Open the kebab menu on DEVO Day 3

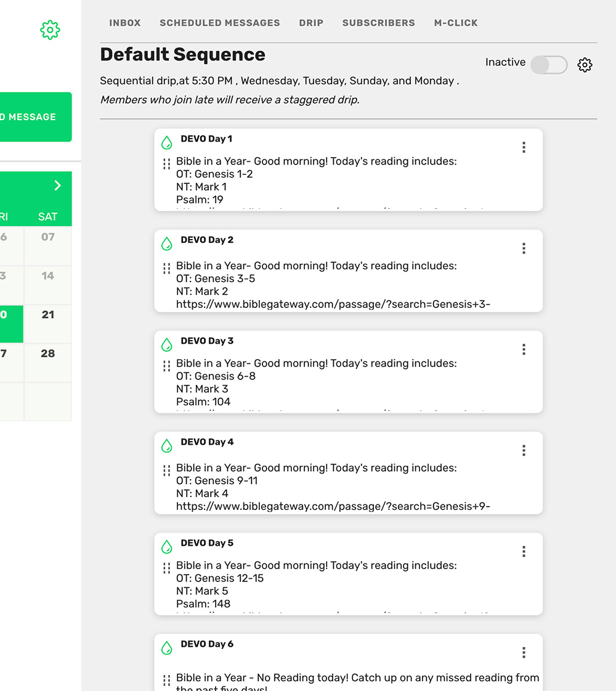pyautogui.click(x=524, y=349)
